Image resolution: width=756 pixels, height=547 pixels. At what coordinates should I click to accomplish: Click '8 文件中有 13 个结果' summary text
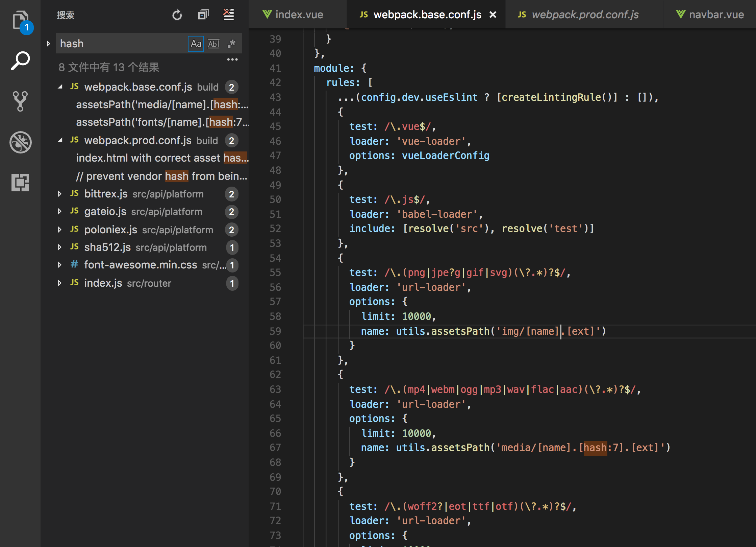(x=108, y=67)
